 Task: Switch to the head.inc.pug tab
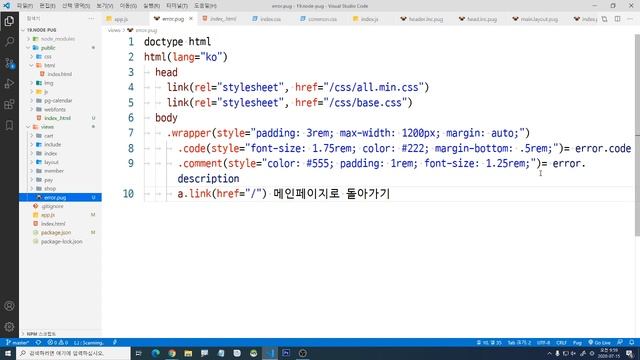point(482,19)
